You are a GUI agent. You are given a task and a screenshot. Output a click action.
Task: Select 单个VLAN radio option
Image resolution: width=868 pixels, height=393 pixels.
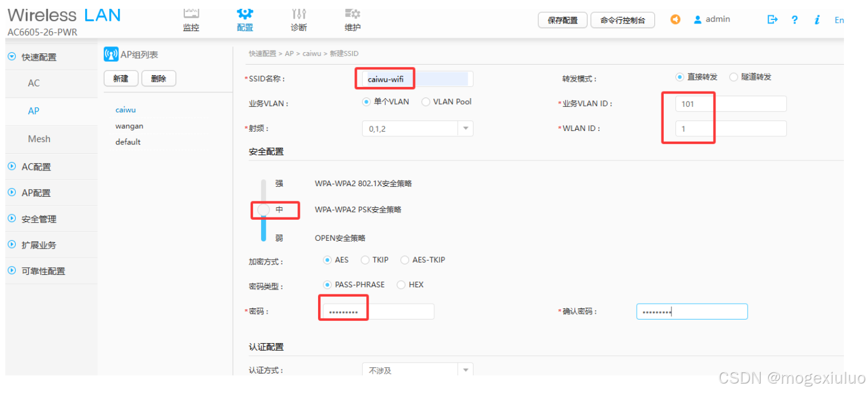367,102
